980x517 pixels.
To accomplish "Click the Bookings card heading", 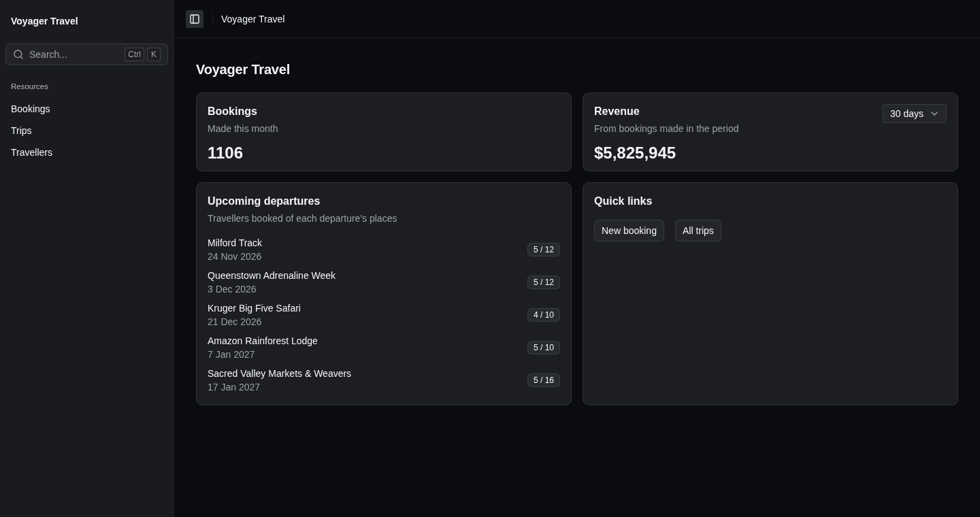I will (232, 112).
